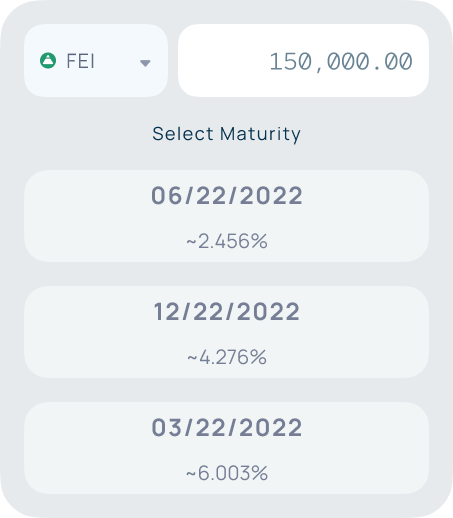Click the Select Maturity heading

point(226,134)
